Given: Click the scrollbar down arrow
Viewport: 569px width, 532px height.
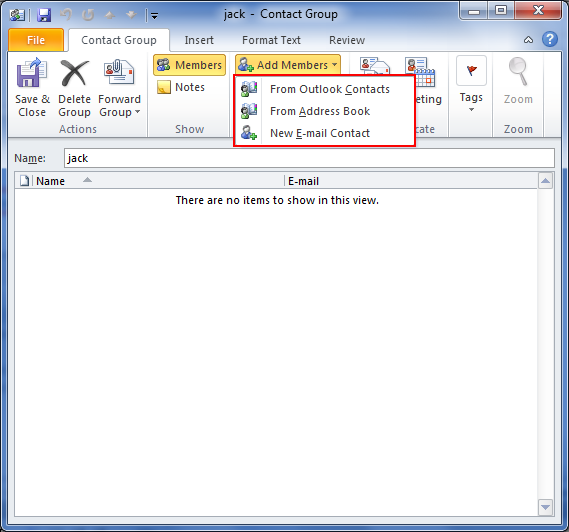Looking at the screenshot, I should 545,507.
